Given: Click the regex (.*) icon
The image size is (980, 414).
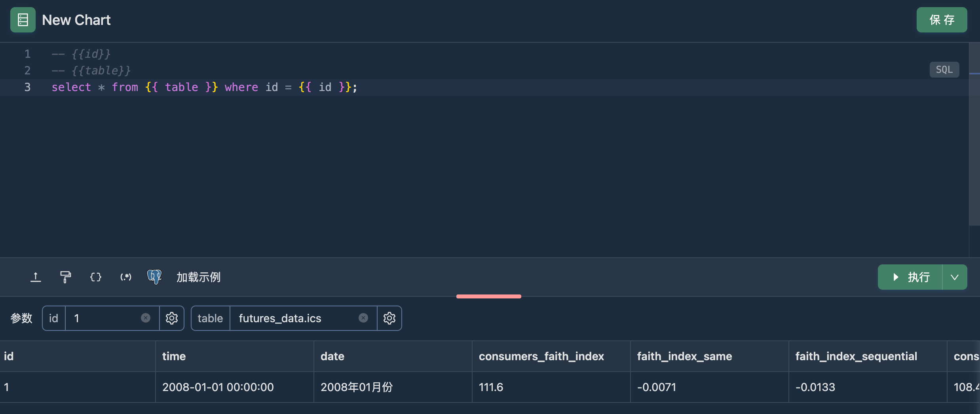Looking at the screenshot, I should point(126,277).
